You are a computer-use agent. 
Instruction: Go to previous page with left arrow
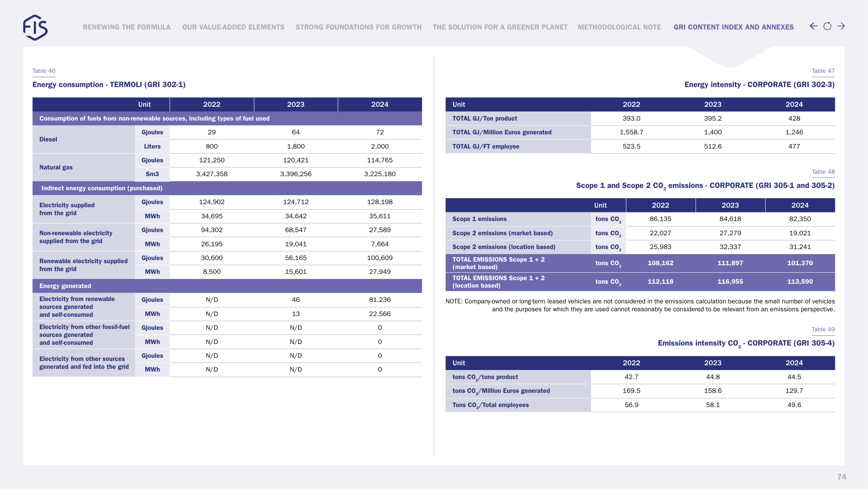click(x=813, y=26)
